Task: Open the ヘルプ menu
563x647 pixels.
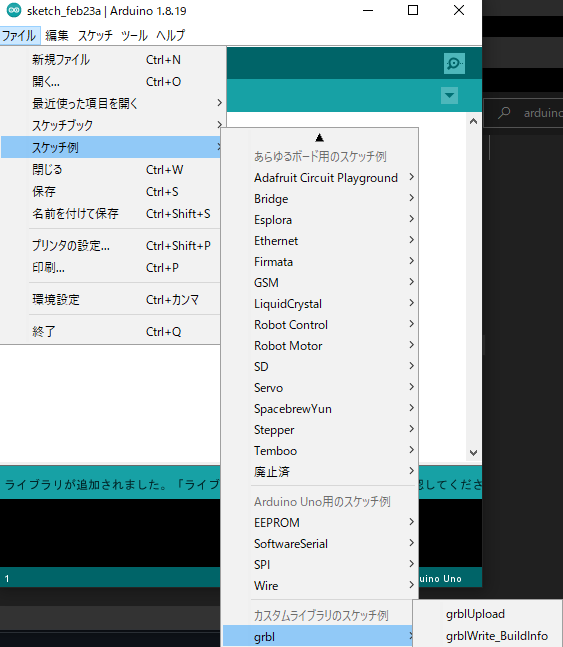Action: [170, 35]
